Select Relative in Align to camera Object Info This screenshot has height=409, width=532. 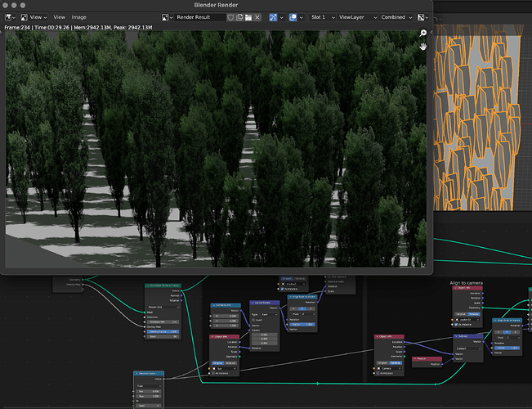[474, 314]
